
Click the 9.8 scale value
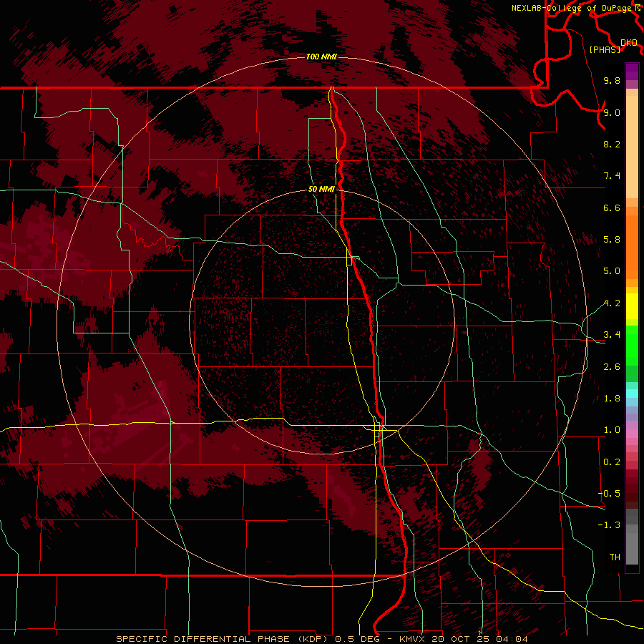click(x=612, y=80)
